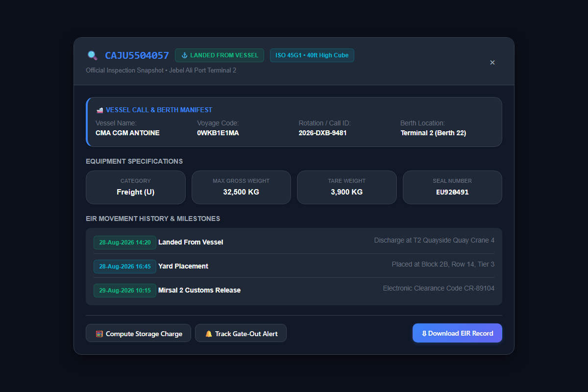Click the EIR Movement History & Milestones heading
Screen dimensions: 588x392
click(153, 219)
